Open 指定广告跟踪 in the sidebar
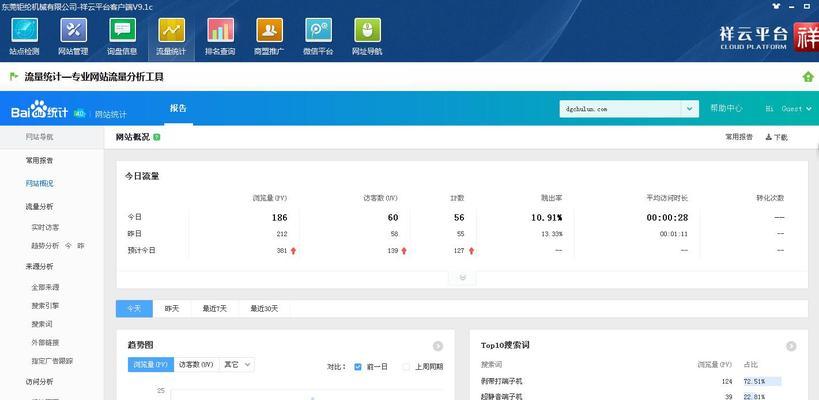 (x=52, y=361)
